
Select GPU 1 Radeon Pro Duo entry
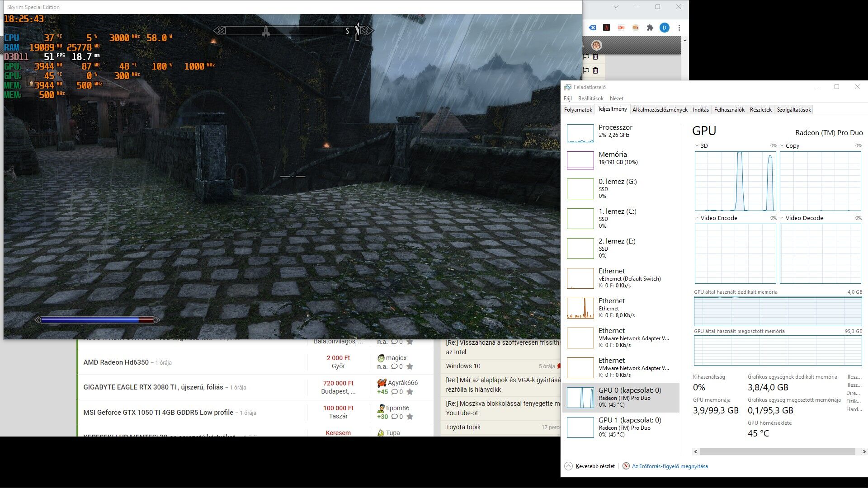(x=621, y=427)
